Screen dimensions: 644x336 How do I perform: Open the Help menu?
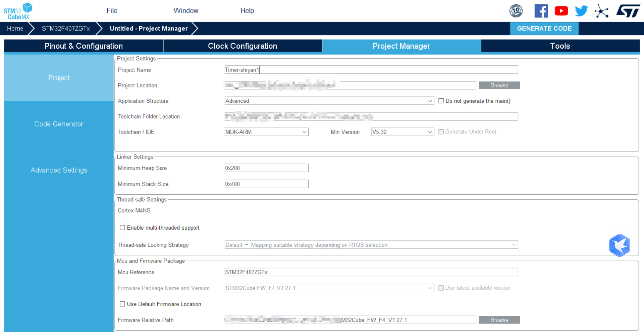[x=247, y=11]
